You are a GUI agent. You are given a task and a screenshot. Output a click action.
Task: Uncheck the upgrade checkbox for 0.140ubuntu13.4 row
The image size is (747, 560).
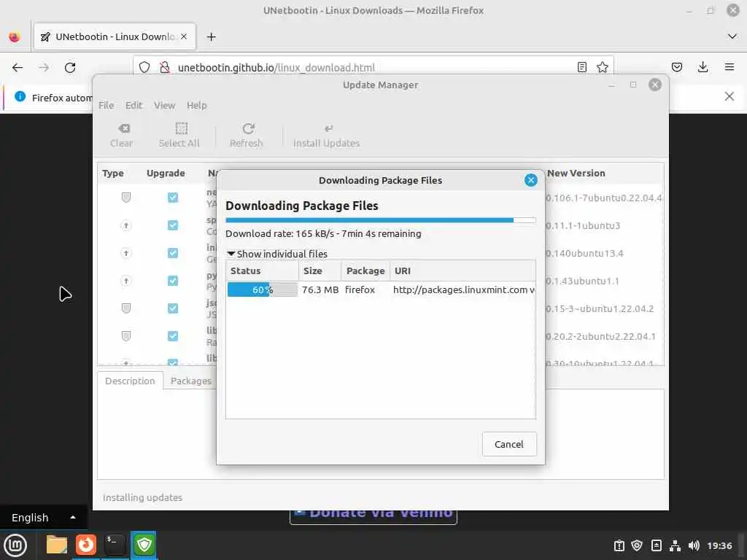(172, 253)
